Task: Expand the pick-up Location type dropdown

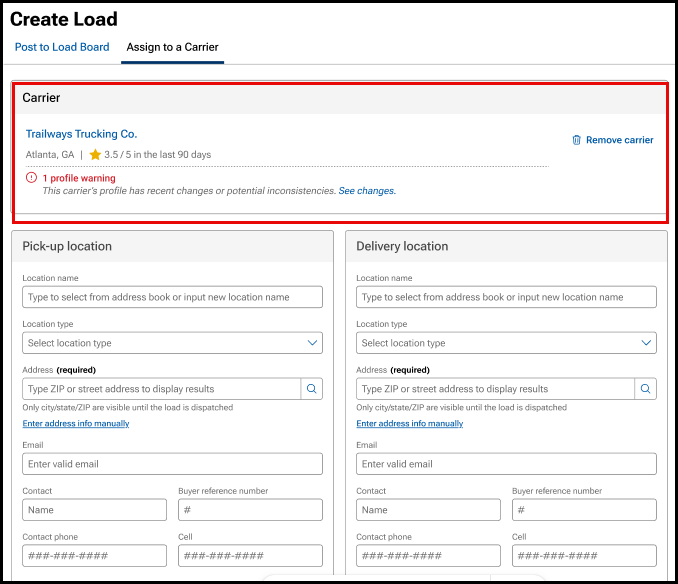Action: 172,343
